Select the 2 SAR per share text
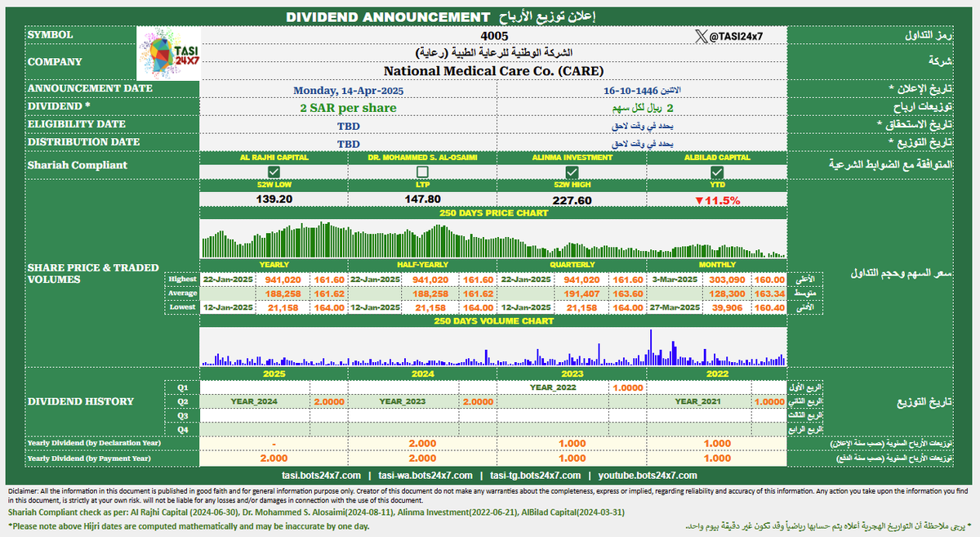Image resolution: width=980 pixels, height=537 pixels. (348, 108)
